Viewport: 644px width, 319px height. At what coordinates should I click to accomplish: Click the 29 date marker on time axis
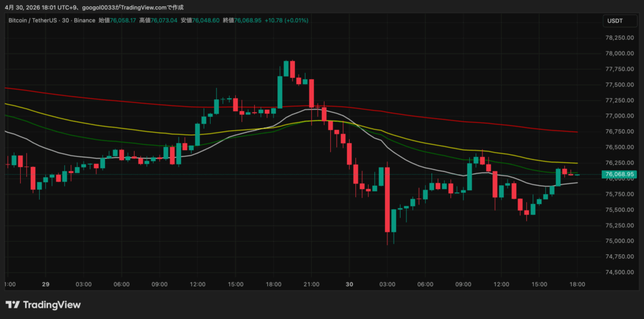pyautogui.click(x=45, y=284)
